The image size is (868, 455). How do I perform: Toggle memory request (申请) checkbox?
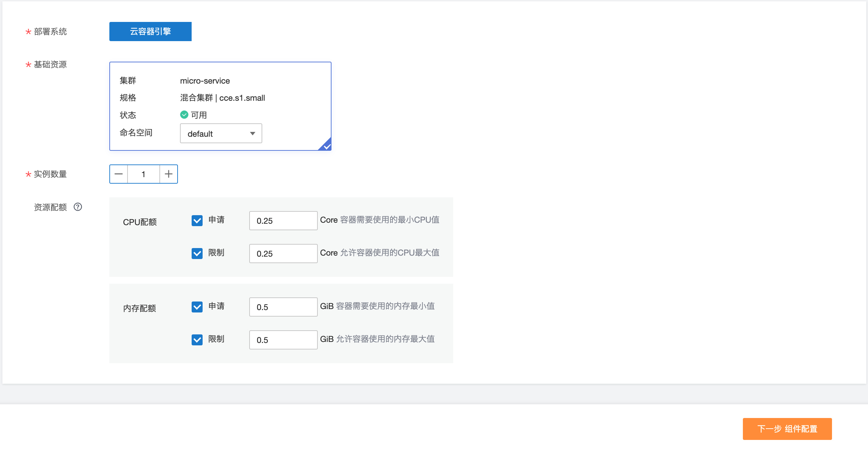(x=197, y=307)
